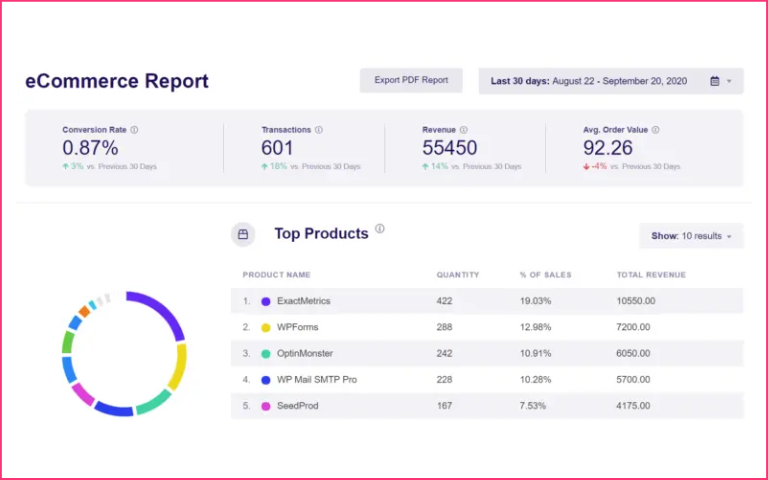
Task: Select the WPForms product name
Action: [298, 327]
